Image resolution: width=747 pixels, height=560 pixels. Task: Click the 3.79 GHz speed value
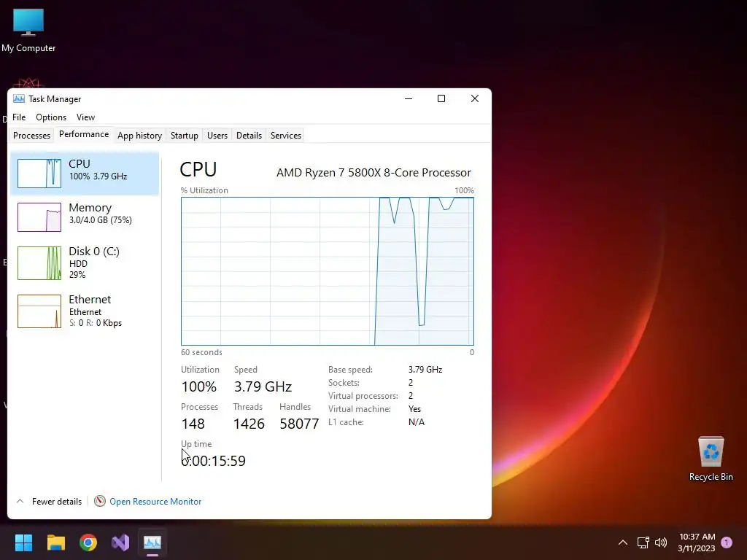point(263,386)
